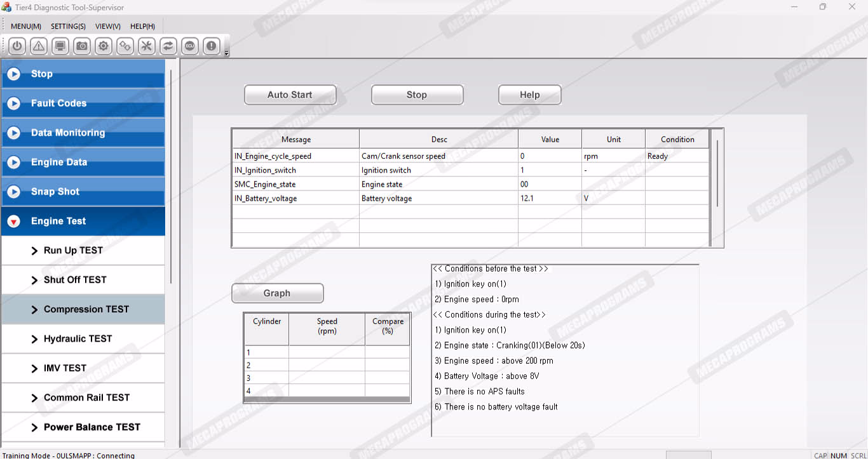Image resolution: width=868 pixels, height=459 pixels.
Task: Click the Auto Start button
Action: (290, 95)
